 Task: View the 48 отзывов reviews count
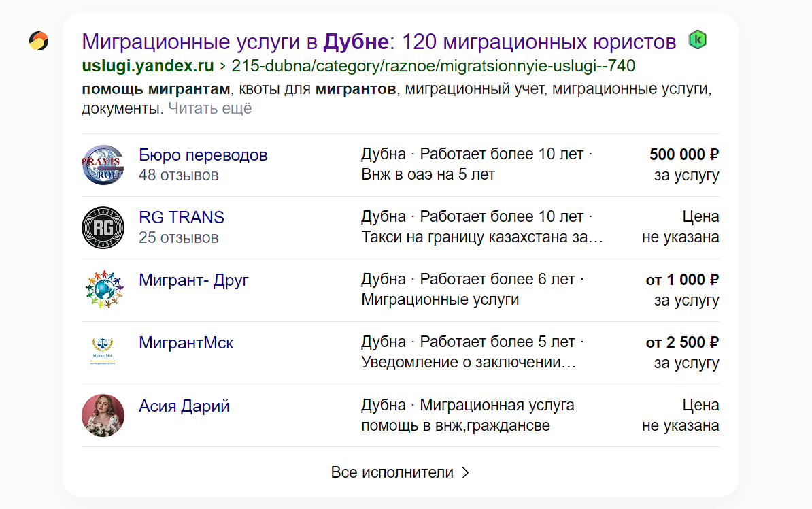point(179,175)
